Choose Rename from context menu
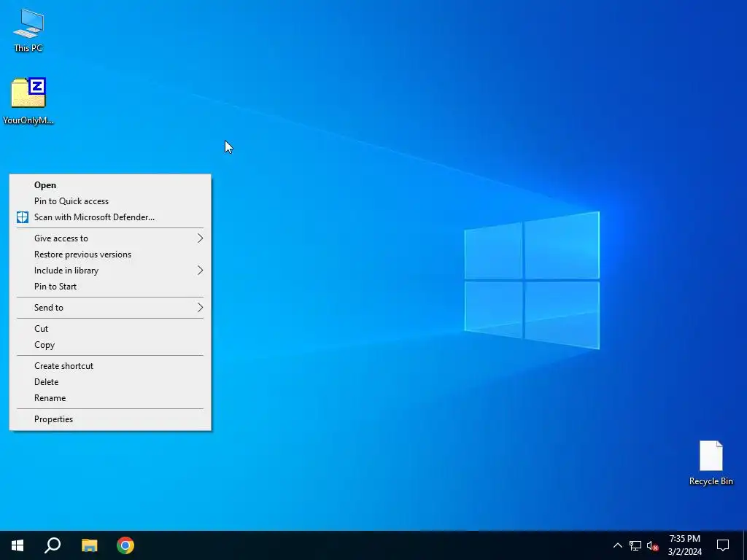This screenshot has height=560, width=747. 110,398
